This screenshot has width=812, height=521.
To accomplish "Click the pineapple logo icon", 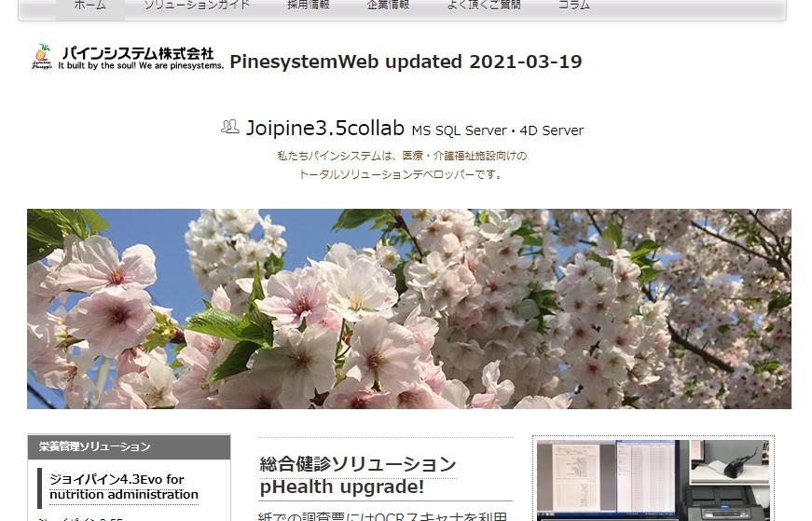I will (x=42, y=57).
